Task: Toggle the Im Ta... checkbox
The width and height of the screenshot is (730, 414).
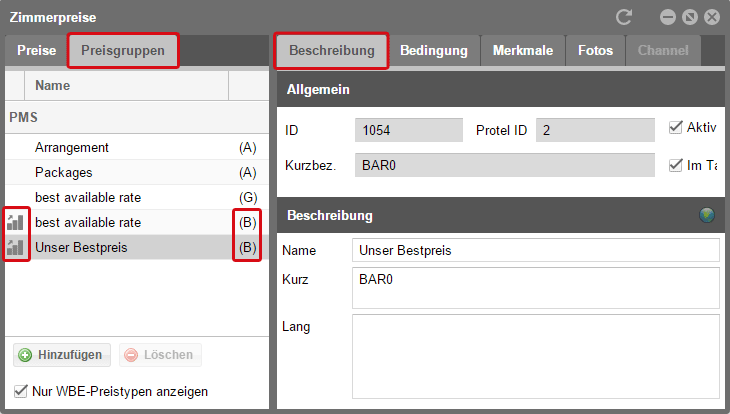Action: [x=675, y=165]
